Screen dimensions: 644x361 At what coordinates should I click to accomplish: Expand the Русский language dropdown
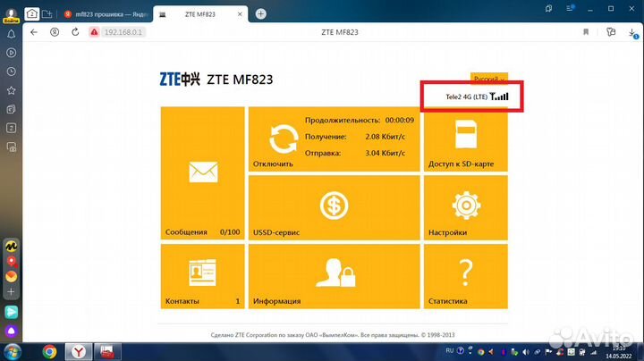(x=488, y=79)
